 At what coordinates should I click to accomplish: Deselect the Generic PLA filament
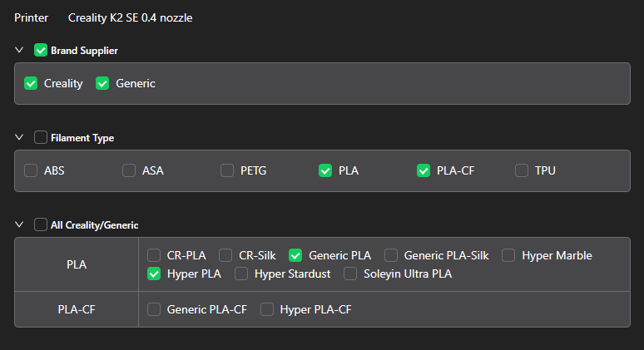click(295, 255)
